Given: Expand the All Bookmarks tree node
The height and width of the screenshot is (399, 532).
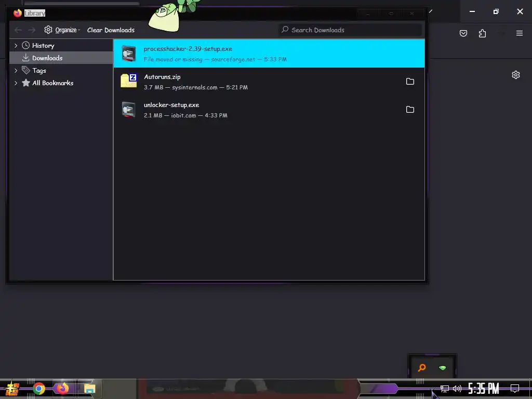Looking at the screenshot, I should coord(16,83).
